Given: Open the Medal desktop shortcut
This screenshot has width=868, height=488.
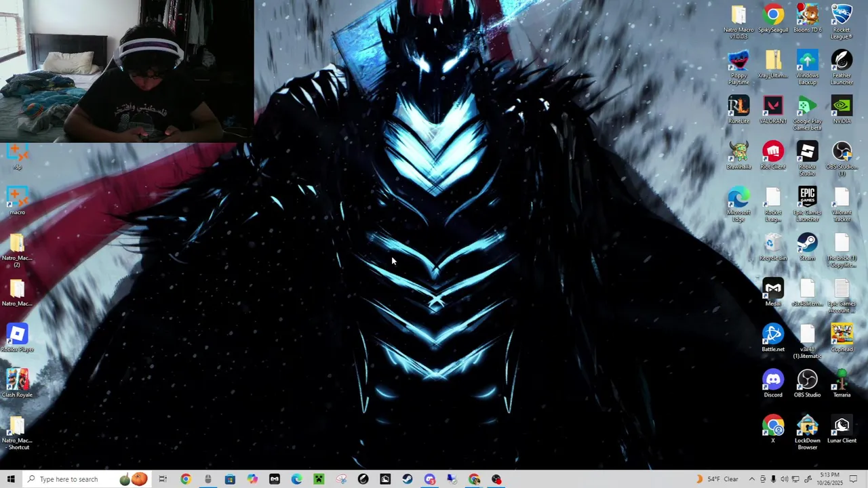Looking at the screenshot, I should pos(772,292).
